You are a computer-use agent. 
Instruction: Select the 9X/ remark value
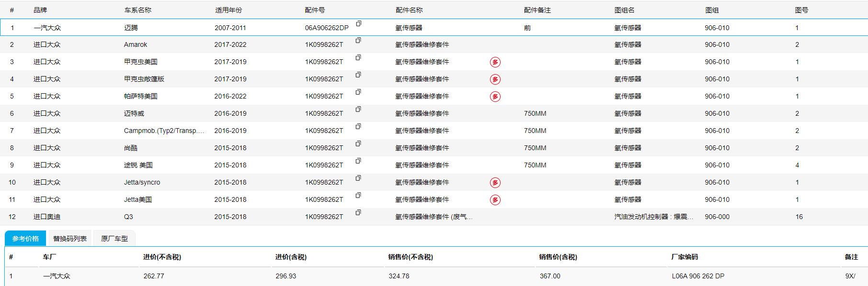[x=850, y=276]
